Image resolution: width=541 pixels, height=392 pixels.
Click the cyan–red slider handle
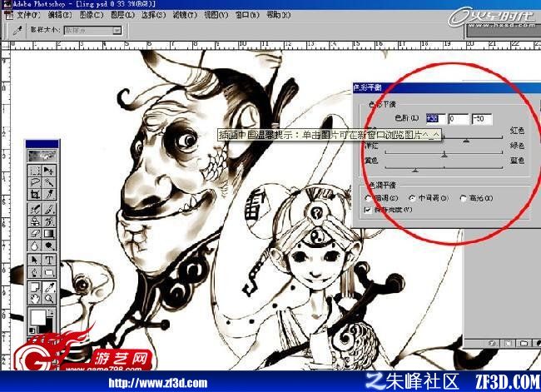[x=466, y=140]
